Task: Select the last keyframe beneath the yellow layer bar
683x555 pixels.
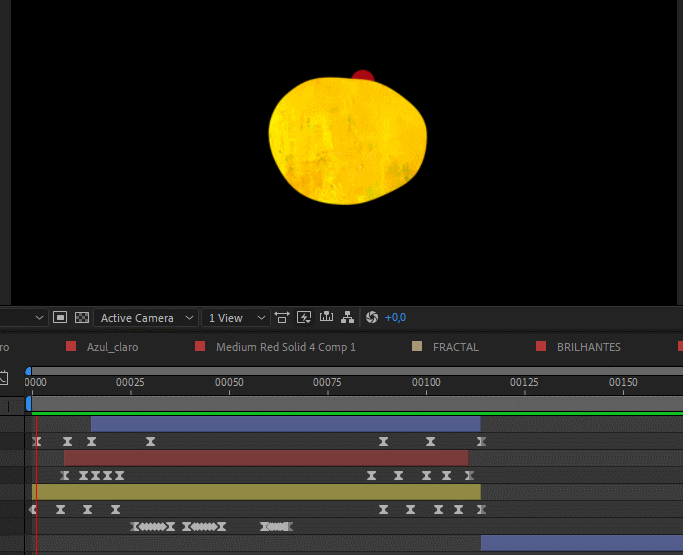Action: [x=481, y=510]
